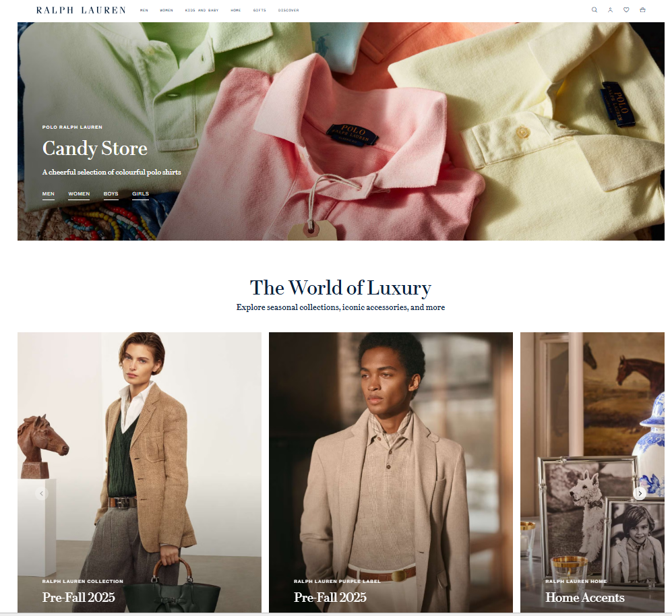The image size is (672, 616).
Task: Open Purple Label Pre-Fall 2025 card
Action: (391, 472)
